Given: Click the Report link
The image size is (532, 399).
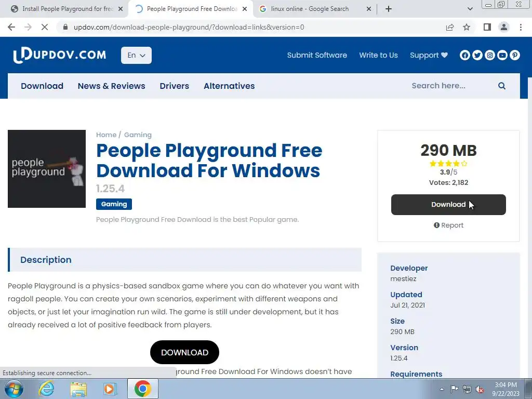Looking at the screenshot, I should point(448,225).
